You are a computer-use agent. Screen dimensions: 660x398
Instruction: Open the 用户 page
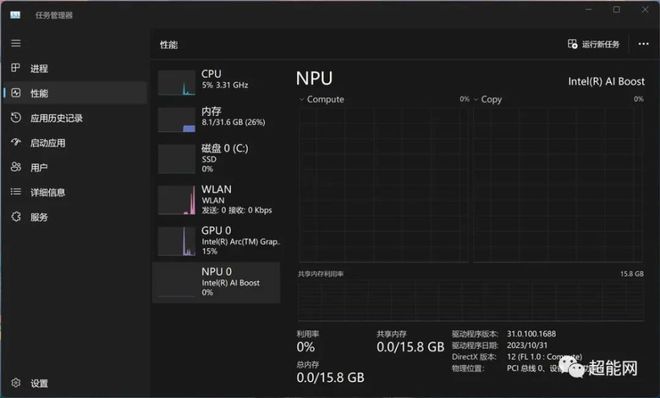click(x=39, y=167)
